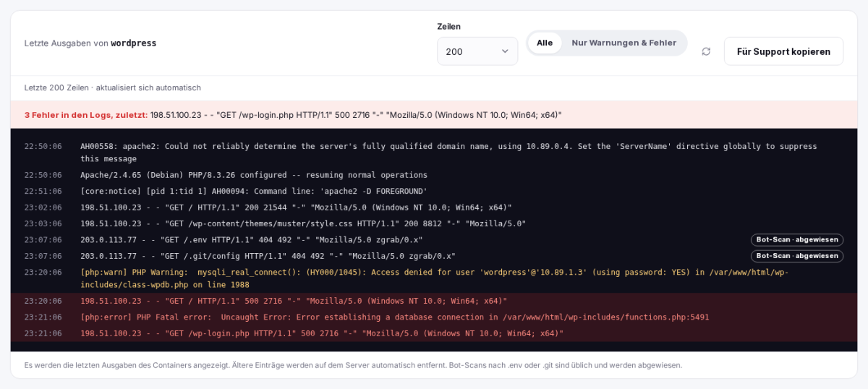Select the style.css GET request line
This screenshot has height=389, width=868.
tap(434, 223)
